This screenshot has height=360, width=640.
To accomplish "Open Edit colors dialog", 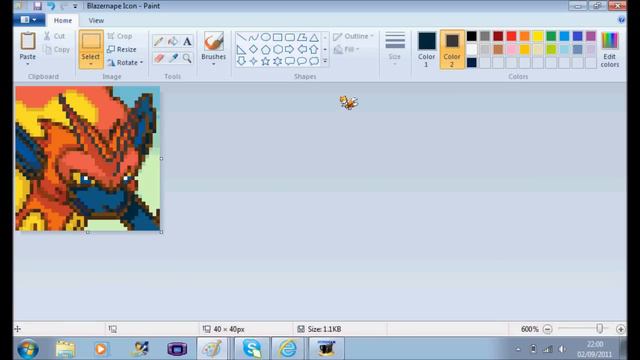I will click(609, 49).
